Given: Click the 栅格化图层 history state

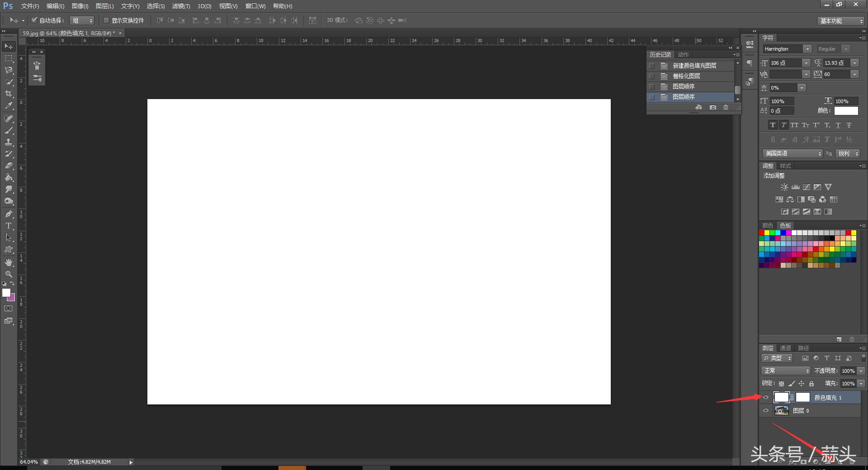Looking at the screenshot, I should [687, 76].
